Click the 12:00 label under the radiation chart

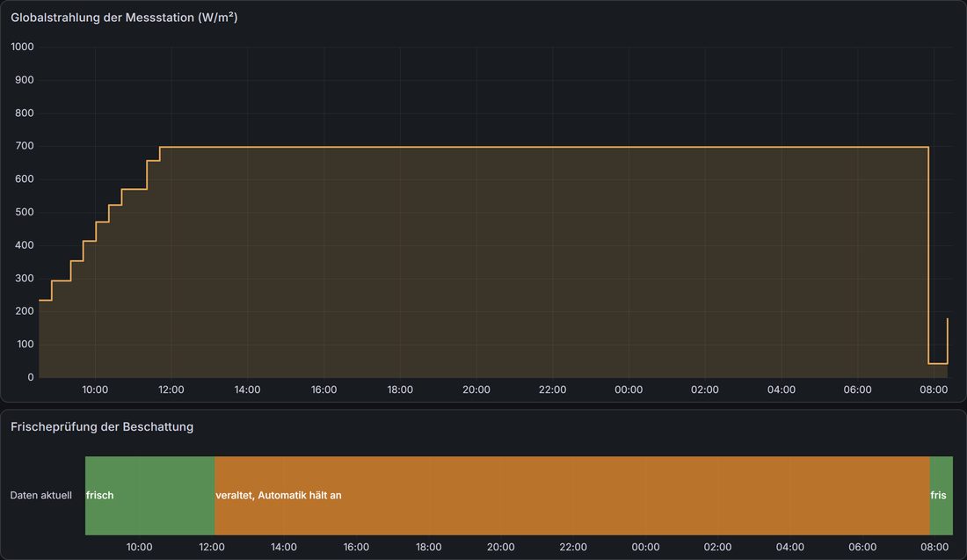pyautogui.click(x=171, y=389)
